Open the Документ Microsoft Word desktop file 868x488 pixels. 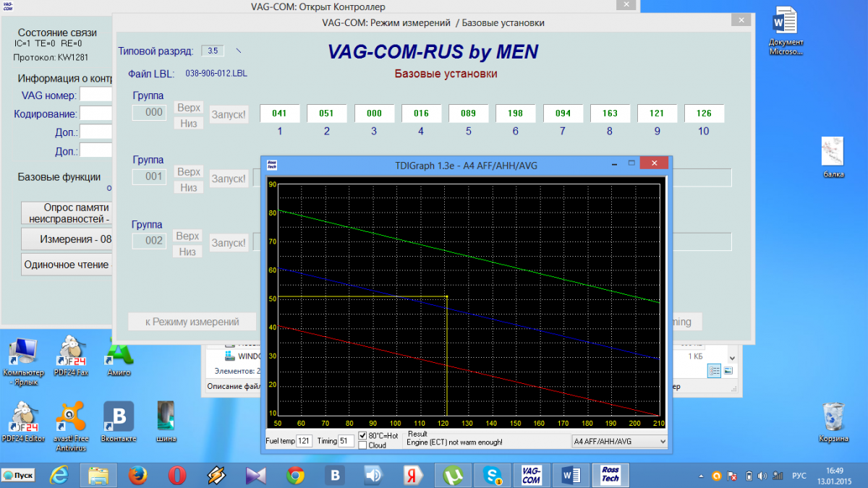click(x=786, y=31)
